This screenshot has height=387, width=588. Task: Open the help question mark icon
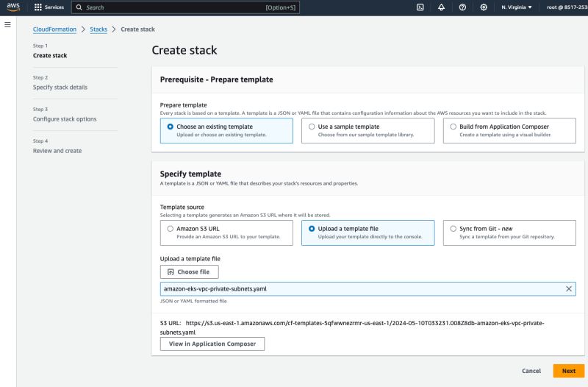click(x=462, y=7)
